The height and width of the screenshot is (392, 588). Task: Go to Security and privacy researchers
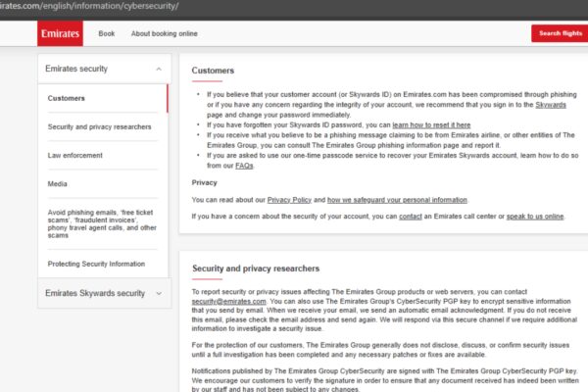click(99, 126)
